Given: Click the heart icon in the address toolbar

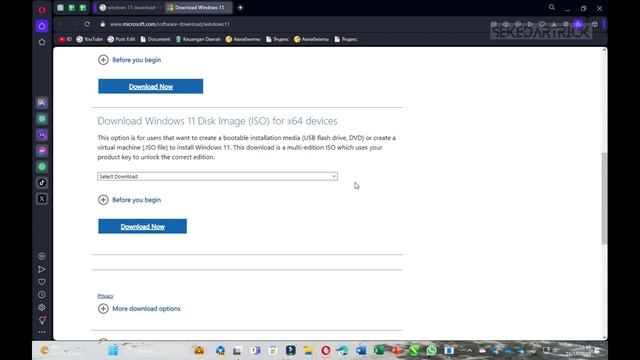Looking at the screenshot, I should click(542, 24).
